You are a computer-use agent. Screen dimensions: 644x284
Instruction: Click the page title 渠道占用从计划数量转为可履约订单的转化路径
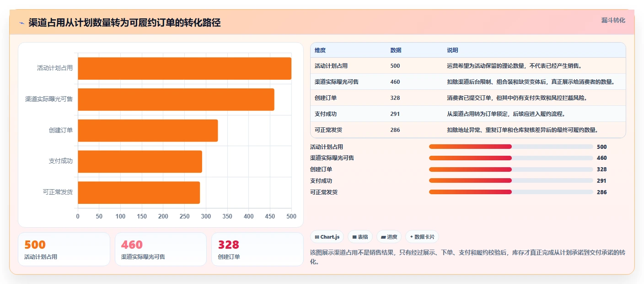coord(124,23)
